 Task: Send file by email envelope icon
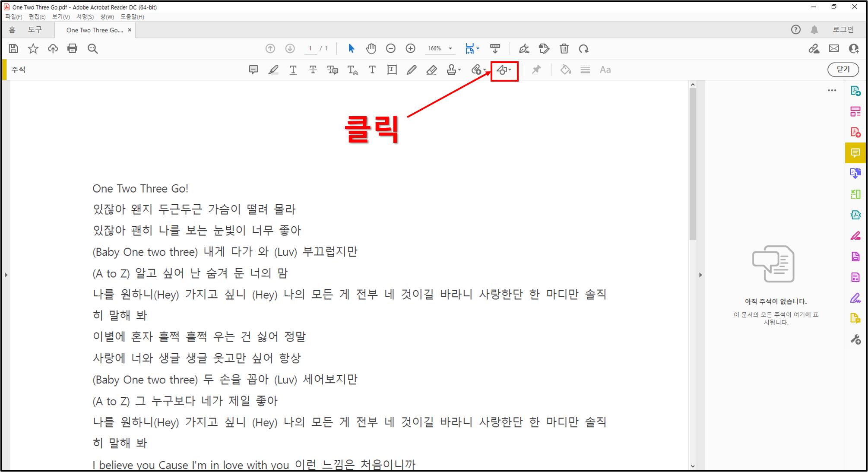(834, 49)
